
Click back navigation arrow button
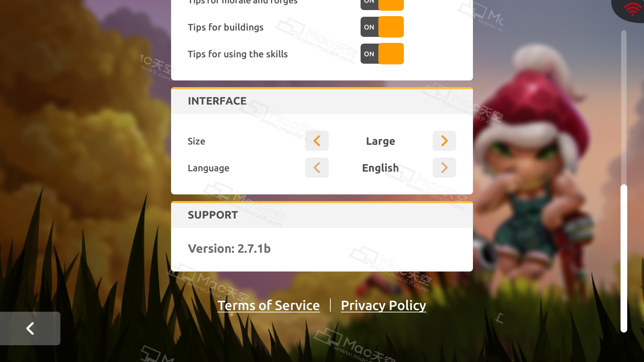pyautogui.click(x=30, y=328)
